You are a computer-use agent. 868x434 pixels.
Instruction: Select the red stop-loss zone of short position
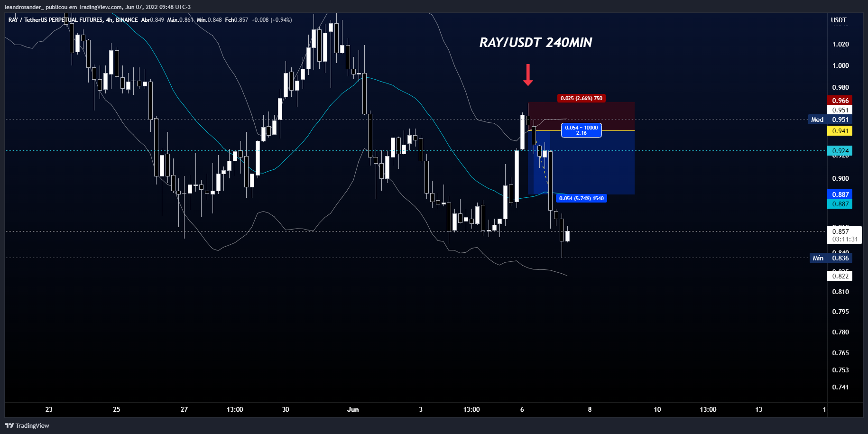pos(581,116)
